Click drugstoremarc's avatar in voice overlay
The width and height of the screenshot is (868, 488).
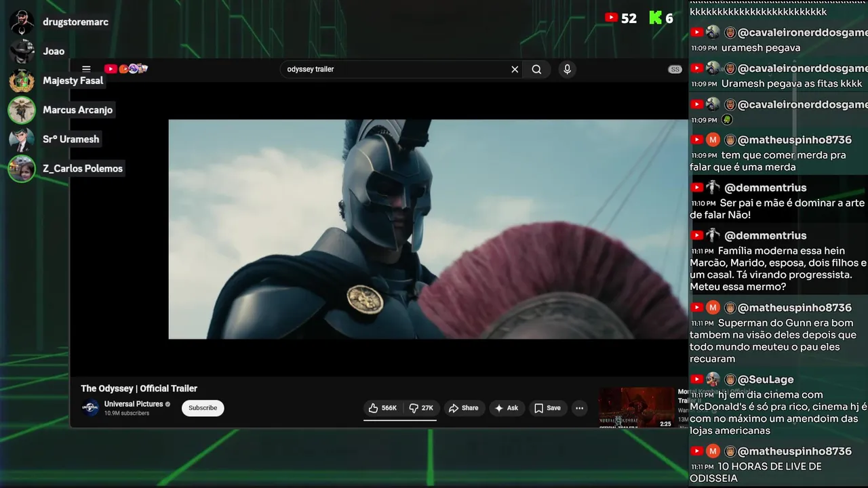[x=22, y=22]
